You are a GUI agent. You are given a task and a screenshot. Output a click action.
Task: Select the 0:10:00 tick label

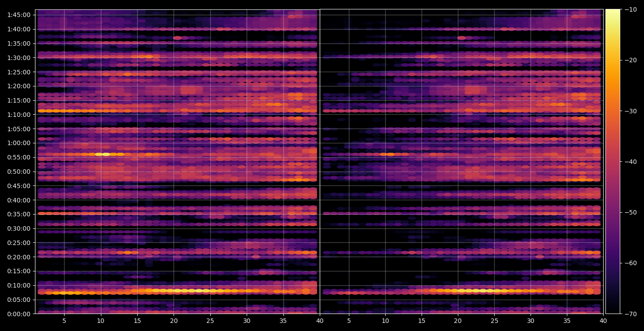point(19,285)
